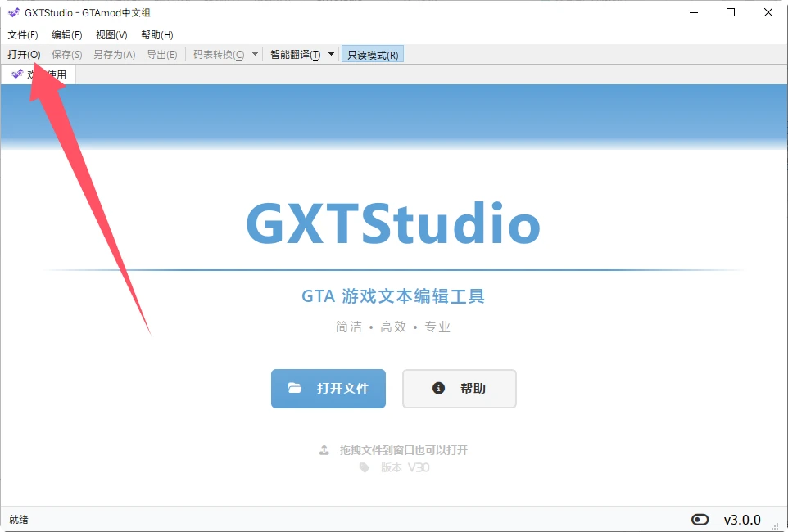Click the 简洁 • 高效 • 专业 tagline

pos(393,327)
